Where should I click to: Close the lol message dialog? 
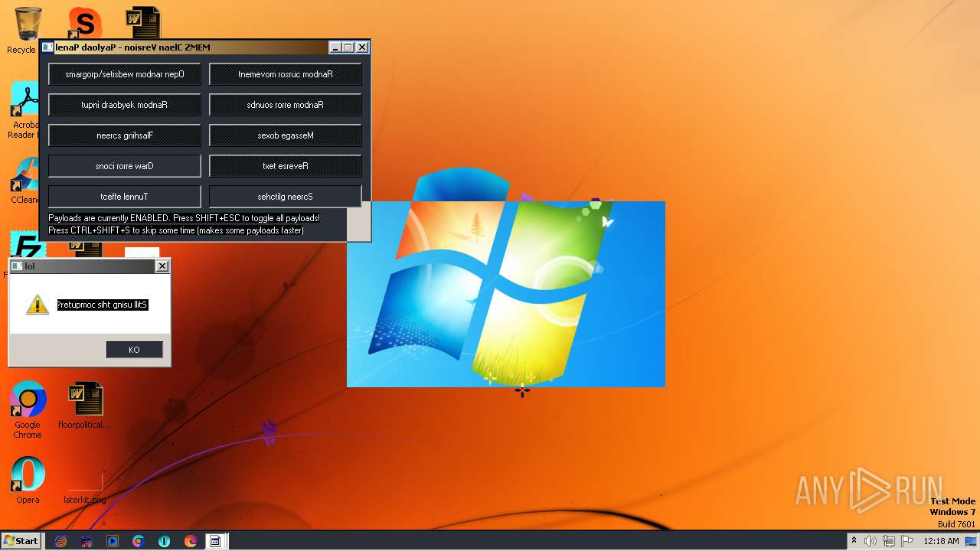[x=162, y=266]
